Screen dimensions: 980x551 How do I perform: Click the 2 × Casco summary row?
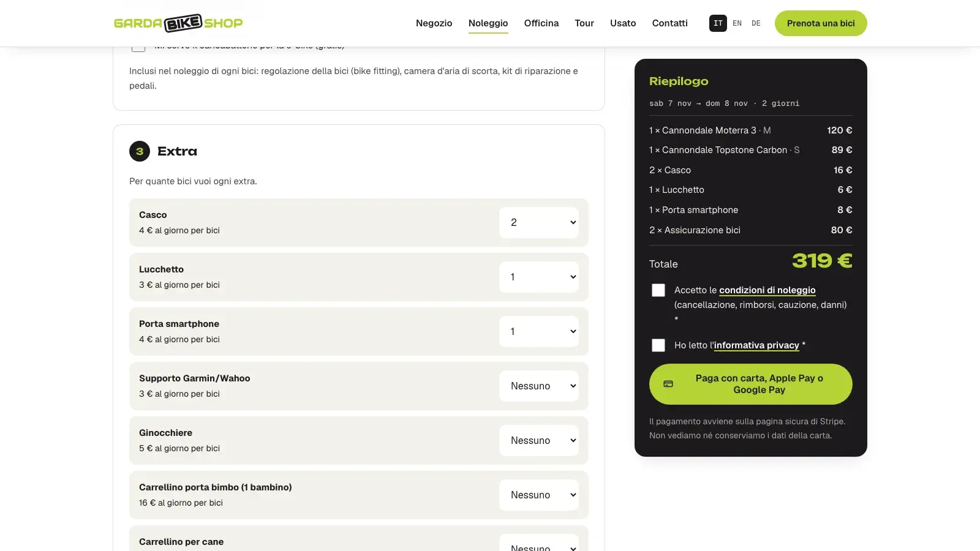751,170
